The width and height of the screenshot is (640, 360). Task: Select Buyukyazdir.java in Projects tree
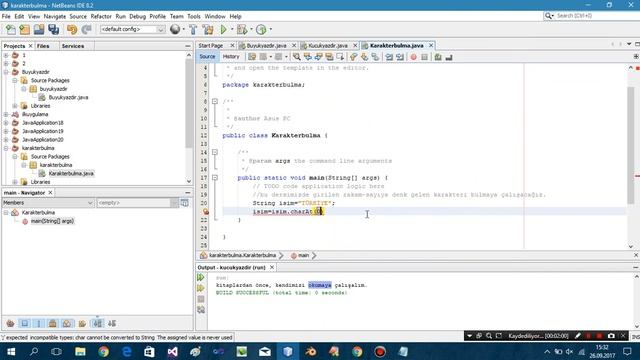click(68, 98)
